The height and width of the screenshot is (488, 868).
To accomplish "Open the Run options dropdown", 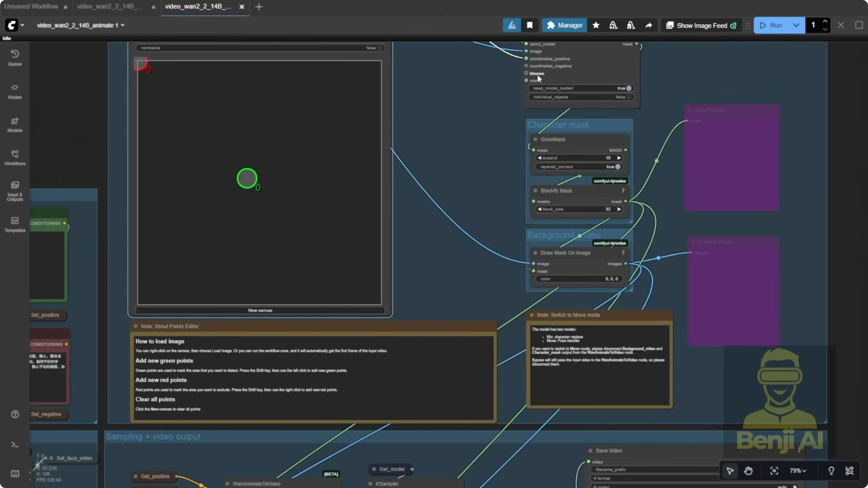I will pyautogui.click(x=797, y=25).
